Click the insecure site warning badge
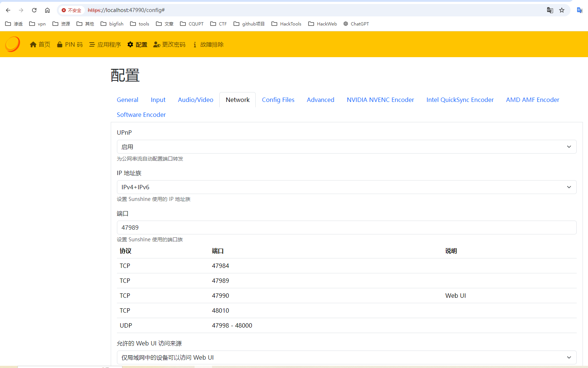Screen dimensions: 588x368 (x=71, y=10)
